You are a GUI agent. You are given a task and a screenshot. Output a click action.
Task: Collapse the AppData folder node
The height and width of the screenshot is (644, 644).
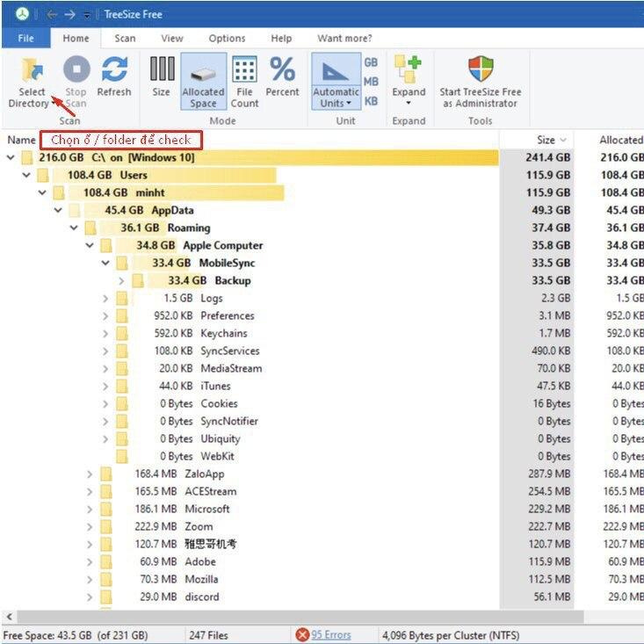58,210
